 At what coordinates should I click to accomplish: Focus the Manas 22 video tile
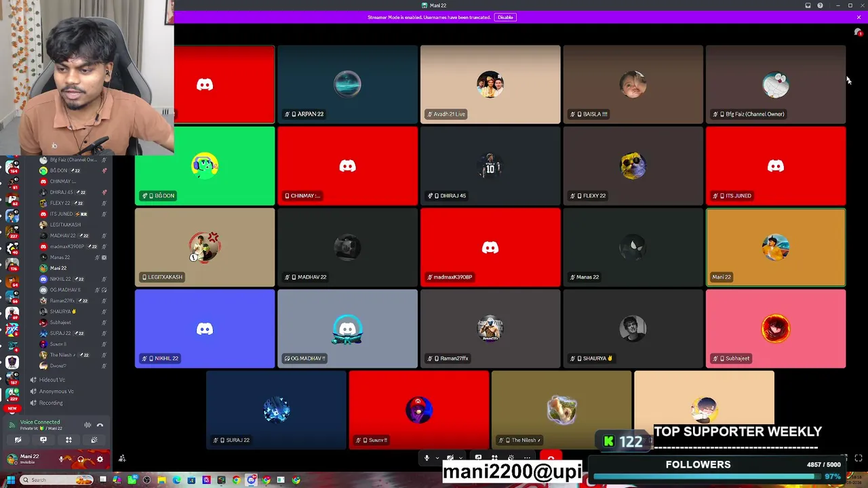point(633,247)
